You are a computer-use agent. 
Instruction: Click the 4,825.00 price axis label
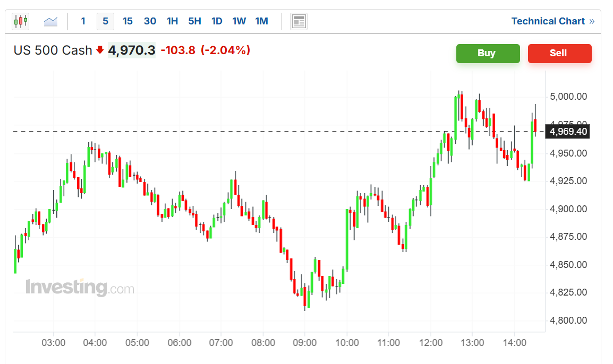pos(568,292)
